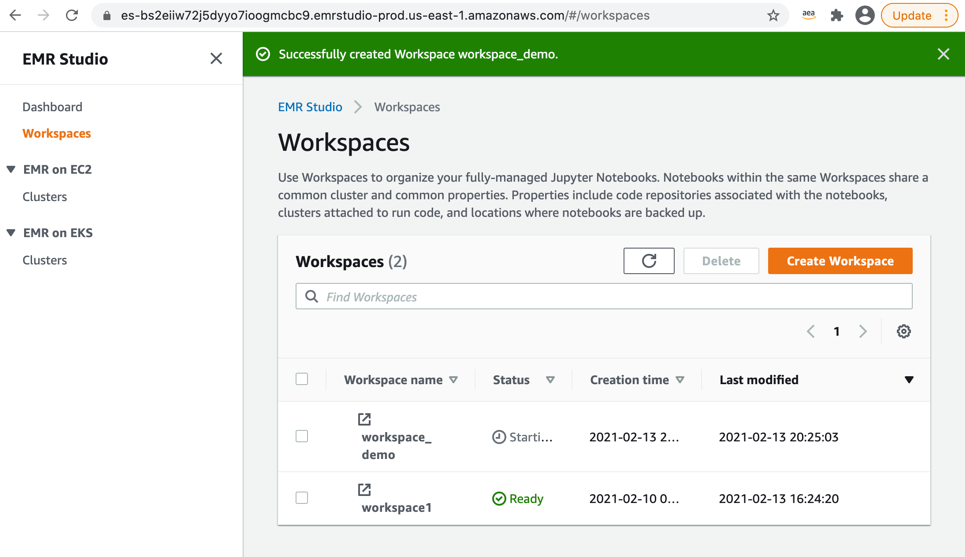
Task: Open workspace_demo via external link icon
Action: [364, 419]
